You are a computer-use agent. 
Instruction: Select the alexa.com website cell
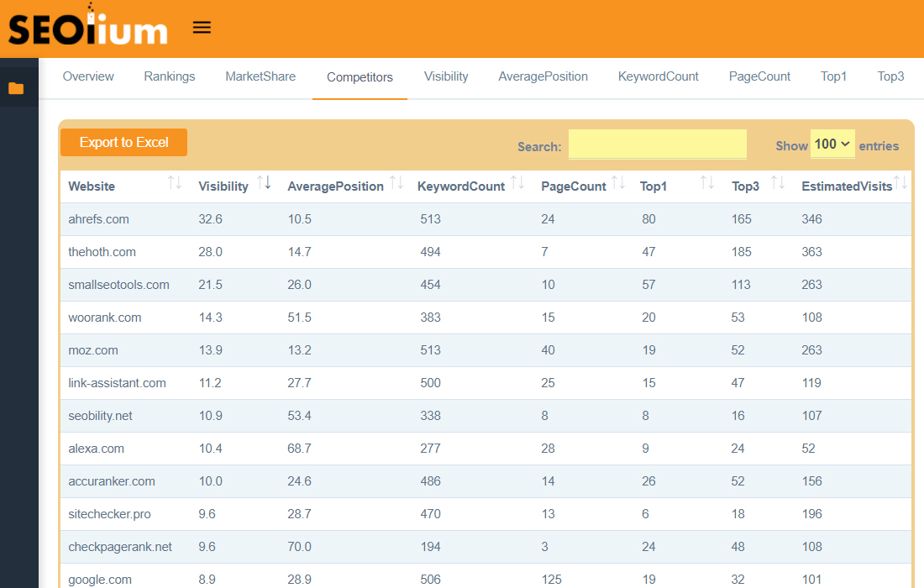tap(96, 449)
